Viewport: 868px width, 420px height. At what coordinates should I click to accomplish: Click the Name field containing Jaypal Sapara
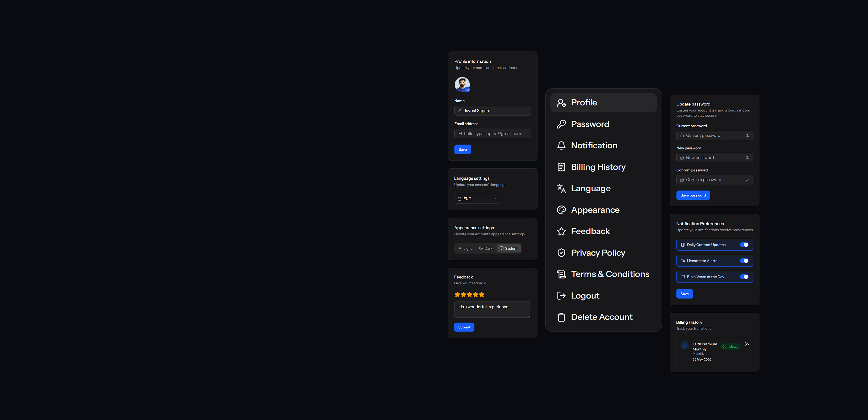pos(492,111)
